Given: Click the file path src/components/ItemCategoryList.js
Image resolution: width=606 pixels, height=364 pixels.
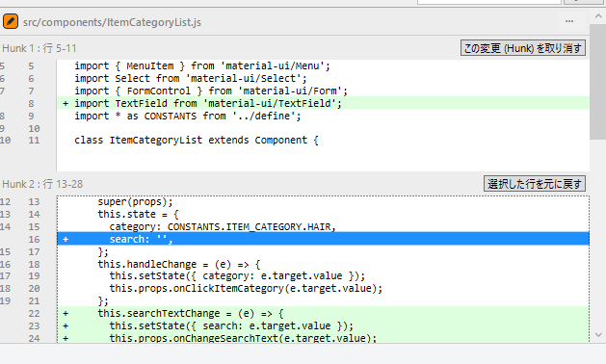Looking at the screenshot, I should pos(112,22).
